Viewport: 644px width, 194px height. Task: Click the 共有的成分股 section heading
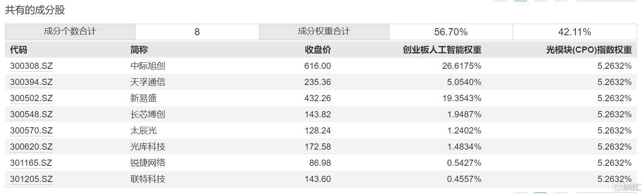pyautogui.click(x=35, y=10)
